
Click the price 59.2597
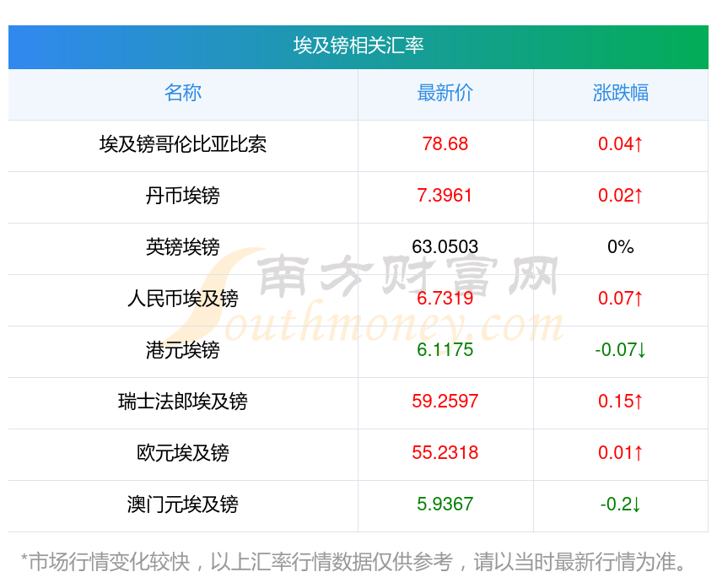click(445, 402)
